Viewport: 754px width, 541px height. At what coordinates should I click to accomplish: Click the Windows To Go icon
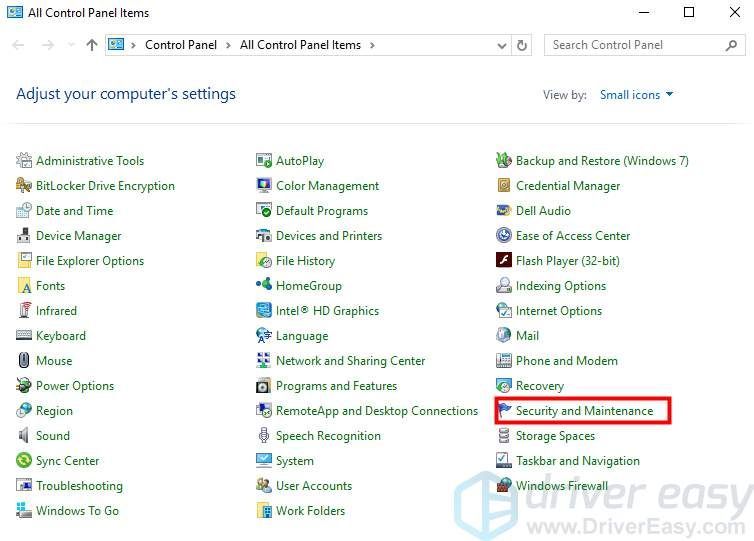tap(24, 510)
